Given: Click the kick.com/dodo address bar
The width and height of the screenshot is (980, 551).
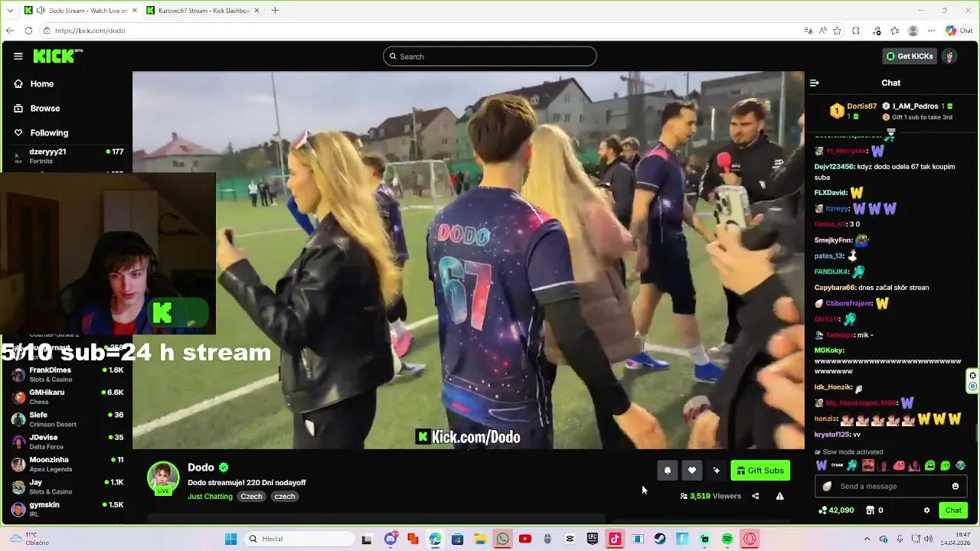Looking at the screenshot, I should pos(421,31).
